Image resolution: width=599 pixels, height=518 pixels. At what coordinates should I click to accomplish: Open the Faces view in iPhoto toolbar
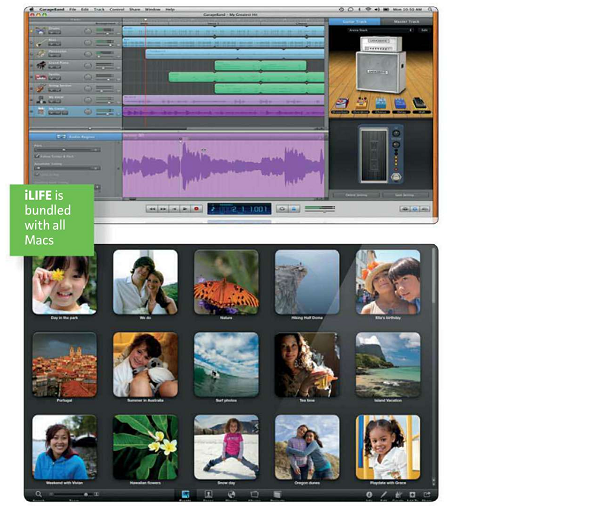click(208, 495)
